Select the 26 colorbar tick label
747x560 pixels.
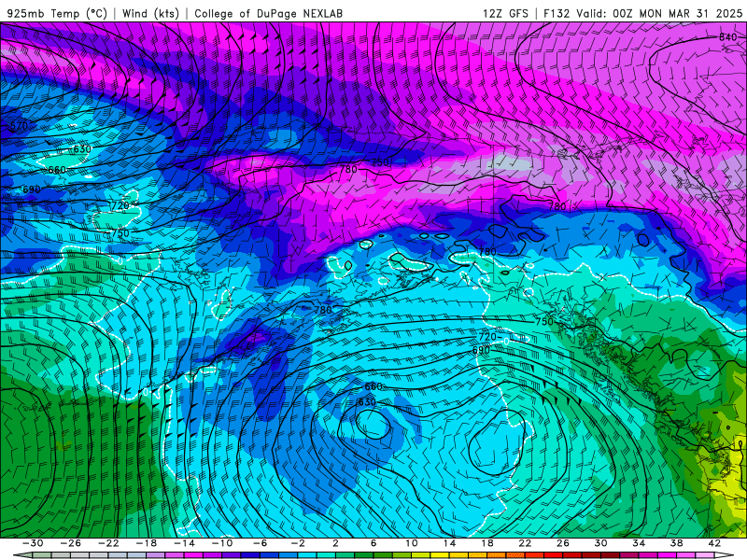pos(563,543)
